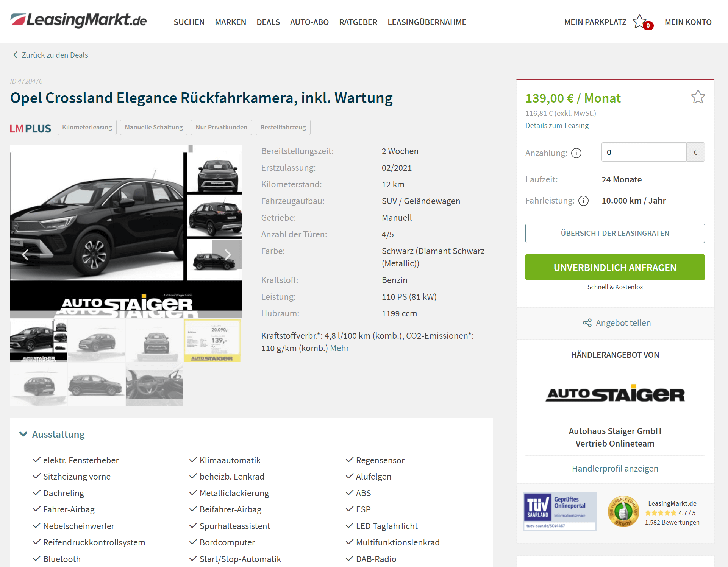The height and width of the screenshot is (567, 728).
Task: Click ÜBERSICHT DER LEASINGRATEN button
Action: coord(615,233)
